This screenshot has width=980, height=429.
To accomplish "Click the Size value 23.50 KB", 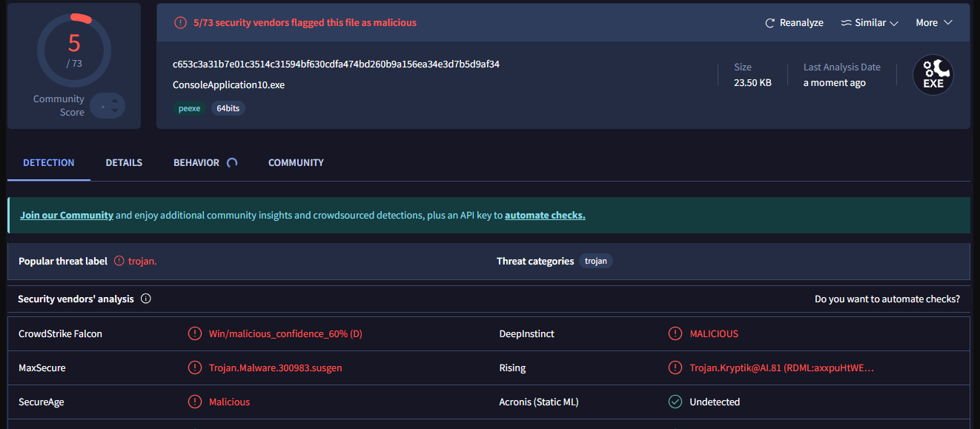I will [x=752, y=83].
